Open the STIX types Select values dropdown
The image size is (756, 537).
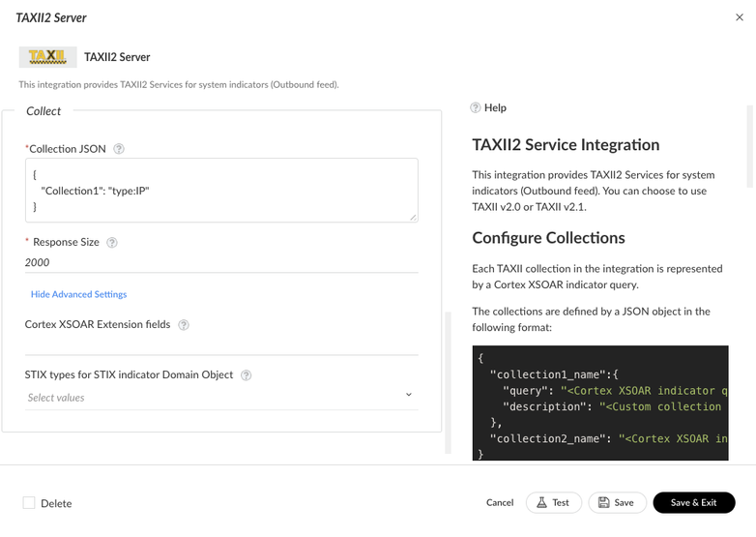point(213,398)
